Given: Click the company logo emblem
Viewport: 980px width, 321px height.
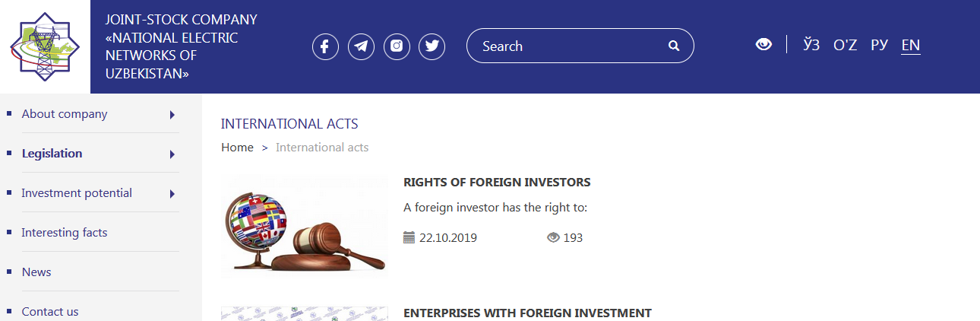Looking at the screenshot, I should click(x=45, y=46).
